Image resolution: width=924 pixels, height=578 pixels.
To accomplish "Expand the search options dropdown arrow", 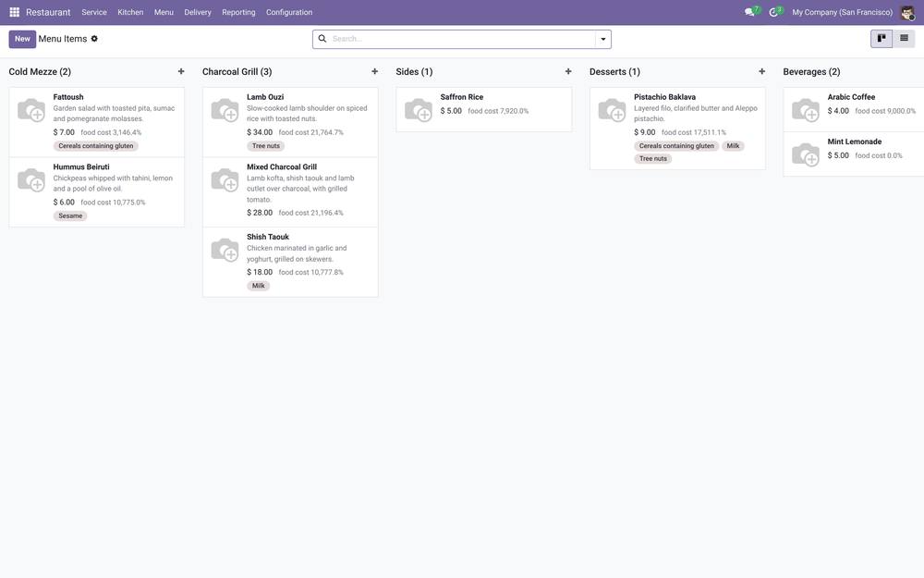I will (602, 39).
